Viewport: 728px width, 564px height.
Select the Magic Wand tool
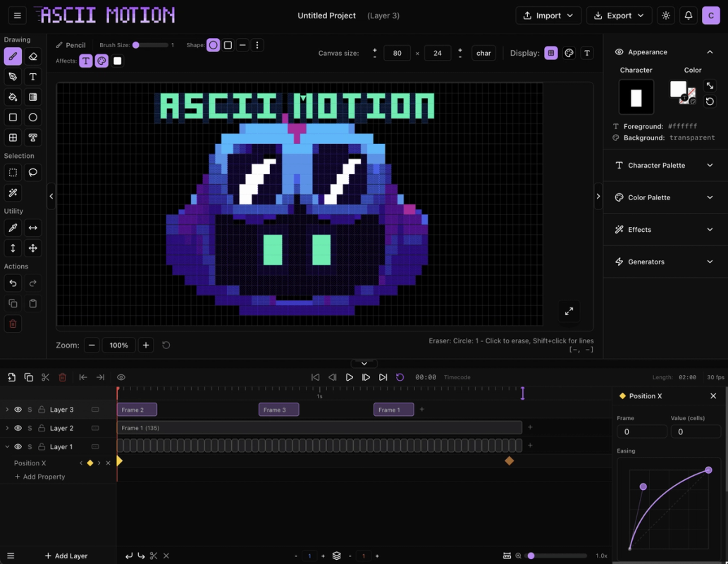(x=13, y=192)
